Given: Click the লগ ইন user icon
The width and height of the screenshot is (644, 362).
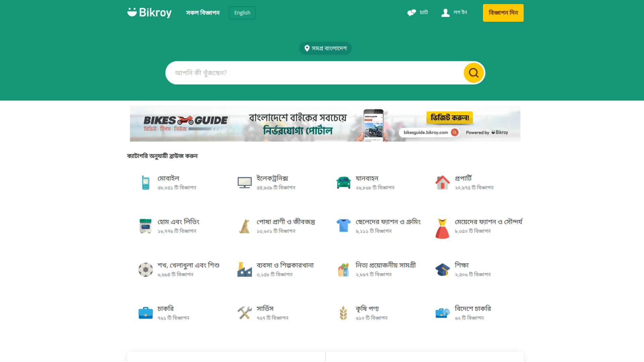Looking at the screenshot, I should (x=445, y=12).
